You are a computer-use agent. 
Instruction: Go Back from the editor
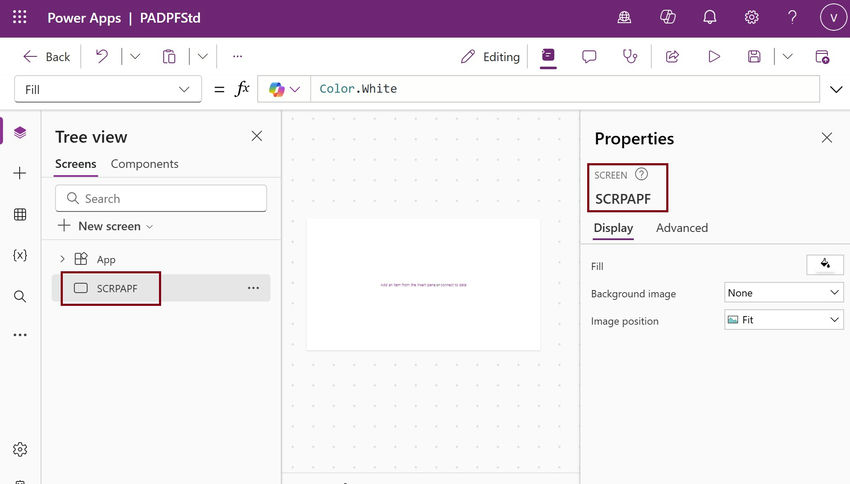pyautogui.click(x=47, y=56)
